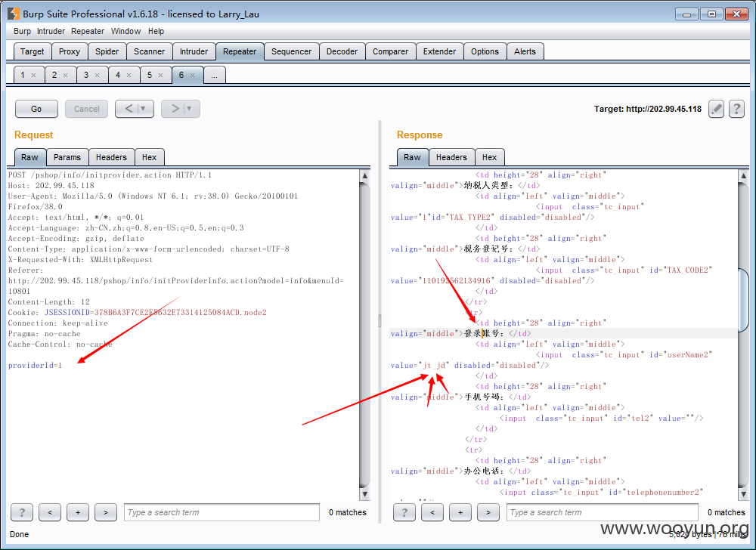
Task: Open the ... new repeater tab
Action: tap(215, 75)
